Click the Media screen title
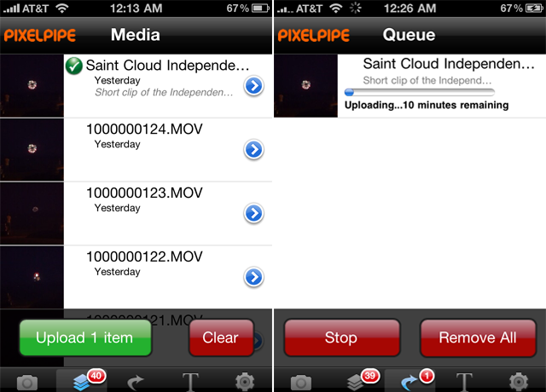This screenshot has height=392, width=546. coord(136,35)
